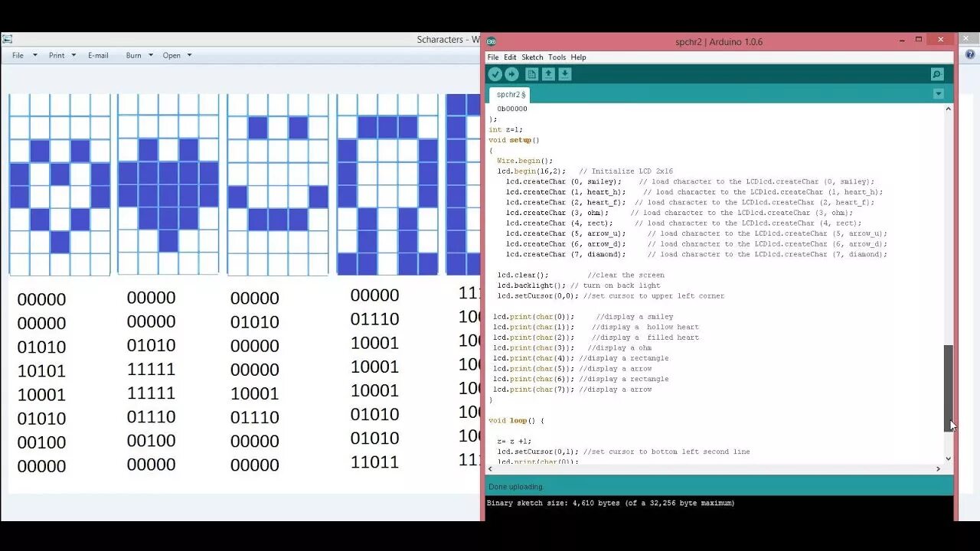Click the 'void loop() {' line
The image size is (980, 551).
click(x=516, y=421)
